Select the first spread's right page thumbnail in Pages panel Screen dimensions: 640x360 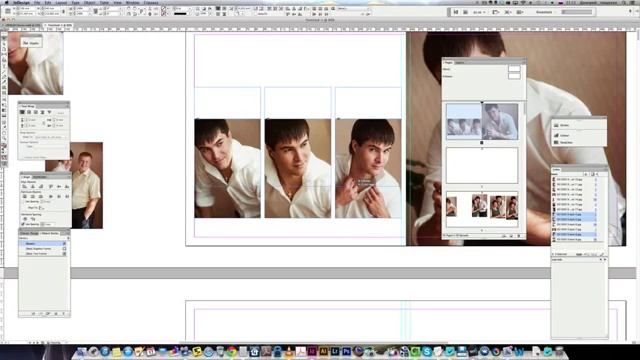500,121
